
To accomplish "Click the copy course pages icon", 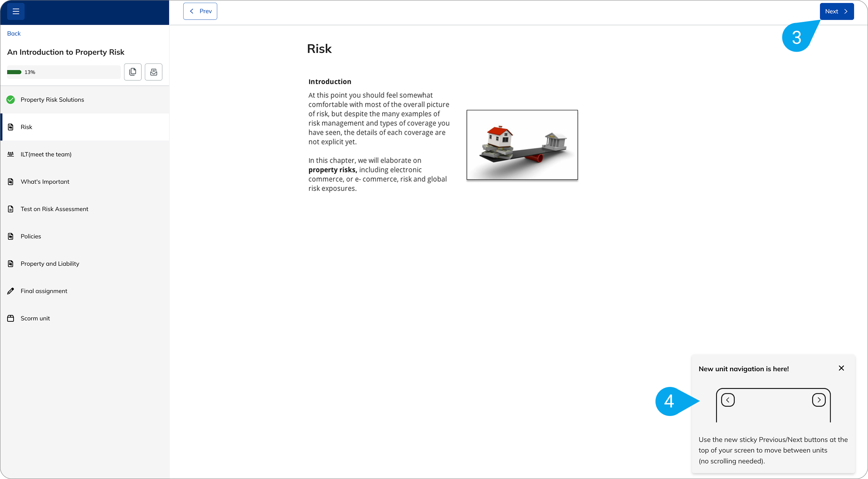I will click(x=133, y=72).
